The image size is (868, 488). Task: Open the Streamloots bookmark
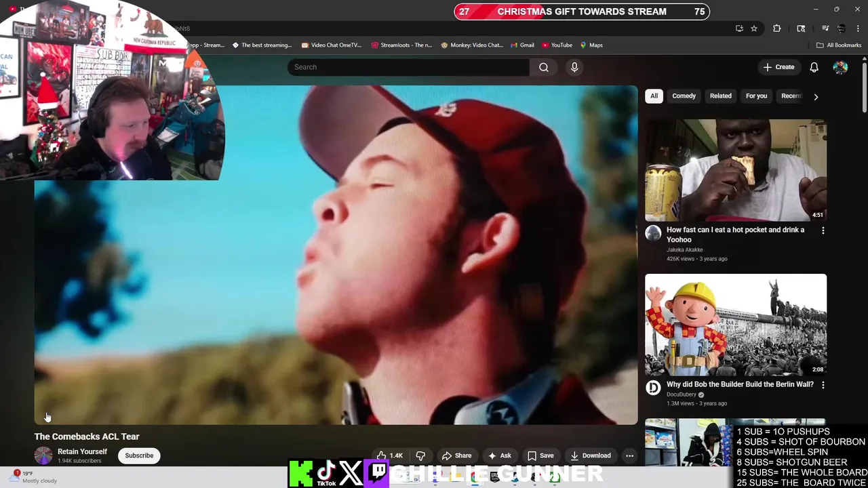coord(401,45)
